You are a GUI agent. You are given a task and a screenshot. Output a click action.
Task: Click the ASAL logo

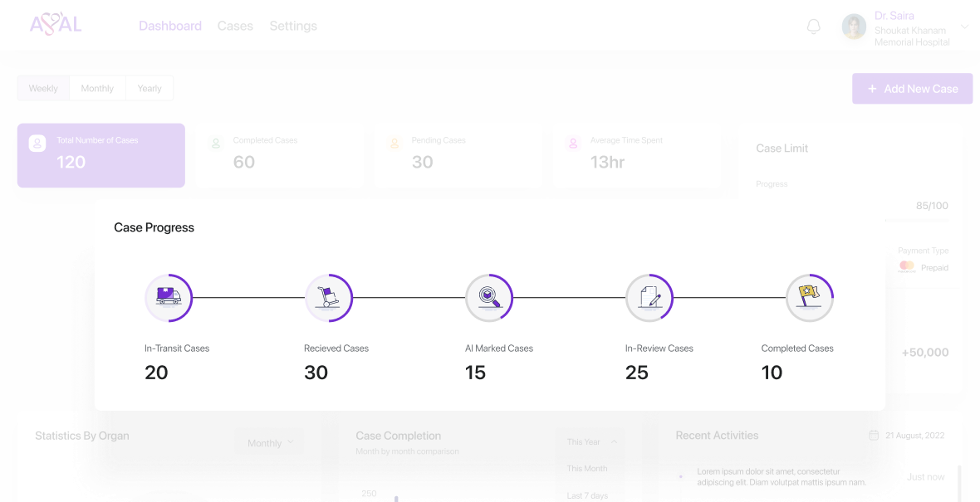click(x=56, y=24)
